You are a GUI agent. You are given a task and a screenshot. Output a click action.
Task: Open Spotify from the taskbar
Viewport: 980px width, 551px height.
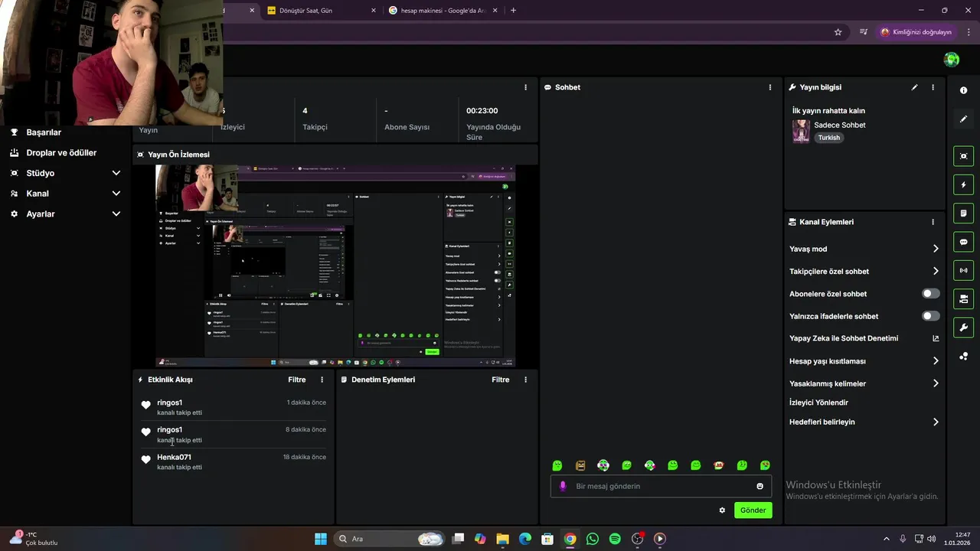[x=615, y=539]
